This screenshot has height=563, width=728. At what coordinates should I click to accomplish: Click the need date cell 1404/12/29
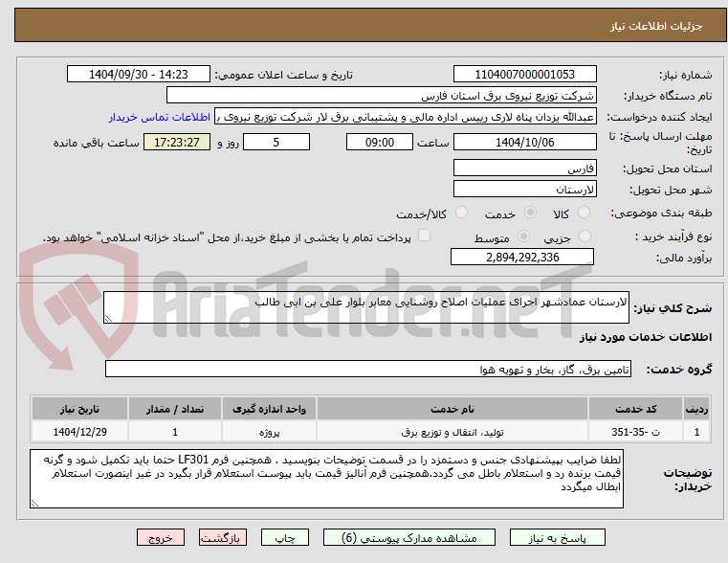pyautogui.click(x=79, y=432)
